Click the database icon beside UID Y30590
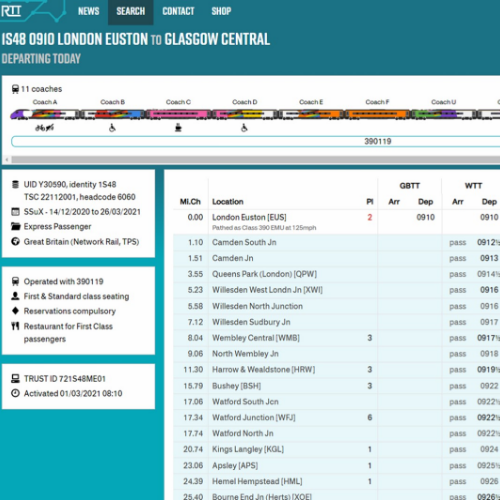The image size is (500, 500). click(x=15, y=185)
